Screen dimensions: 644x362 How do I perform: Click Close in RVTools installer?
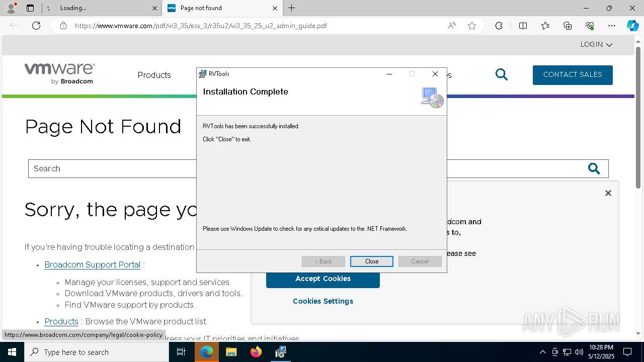coord(372,261)
